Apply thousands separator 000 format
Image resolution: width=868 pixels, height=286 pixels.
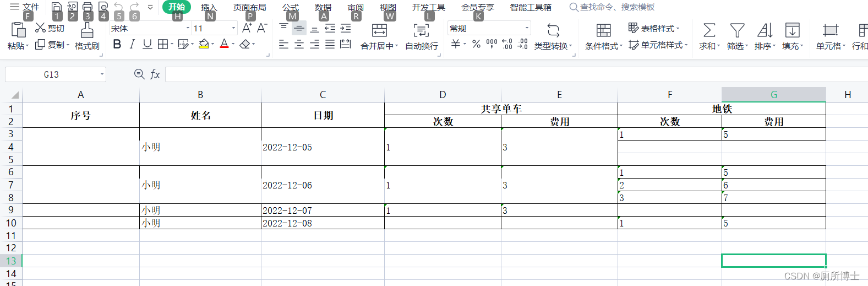point(492,44)
